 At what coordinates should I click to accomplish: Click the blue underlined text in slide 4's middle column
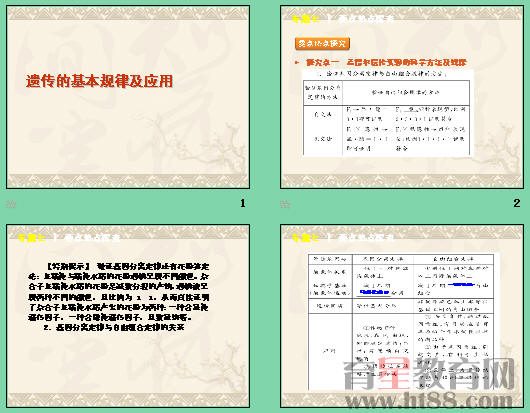[x=375, y=292]
